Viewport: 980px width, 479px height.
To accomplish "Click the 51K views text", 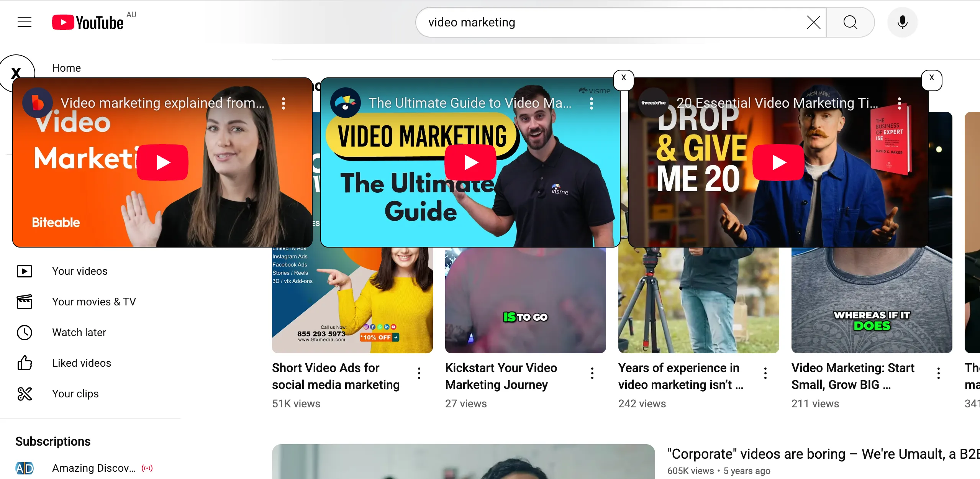I will (x=296, y=404).
